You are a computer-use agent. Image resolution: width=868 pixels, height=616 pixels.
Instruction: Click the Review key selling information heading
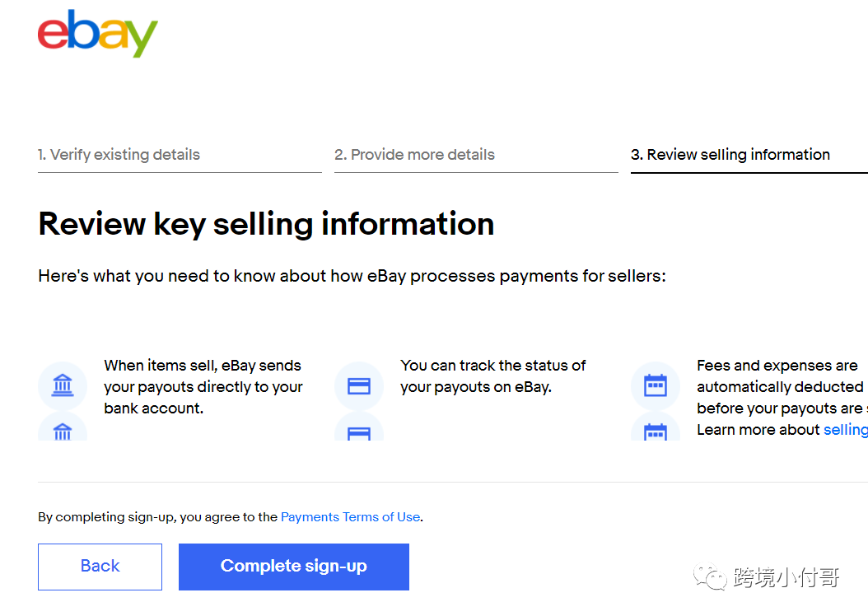click(x=266, y=224)
